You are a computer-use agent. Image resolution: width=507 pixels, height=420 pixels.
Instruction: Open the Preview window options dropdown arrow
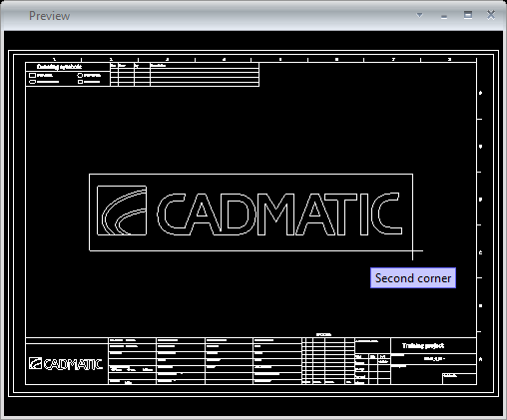click(419, 15)
